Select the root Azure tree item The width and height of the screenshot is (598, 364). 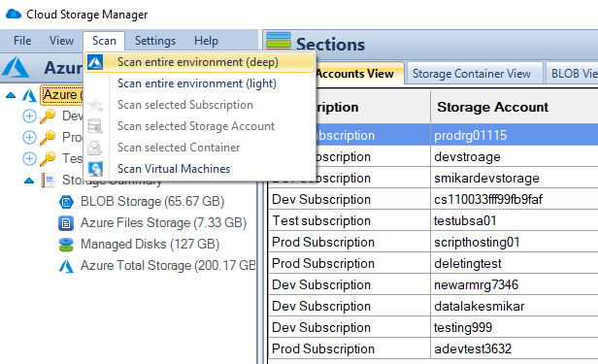(x=62, y=94)
